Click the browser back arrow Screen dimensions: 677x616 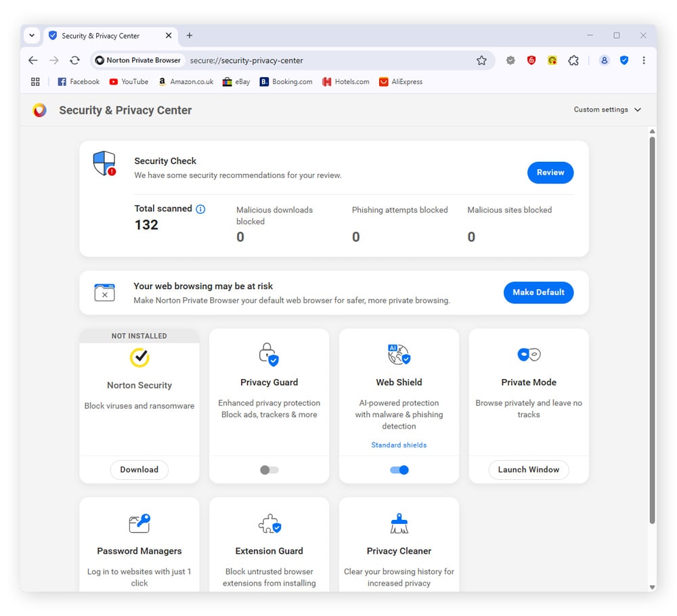coord(32,60)
